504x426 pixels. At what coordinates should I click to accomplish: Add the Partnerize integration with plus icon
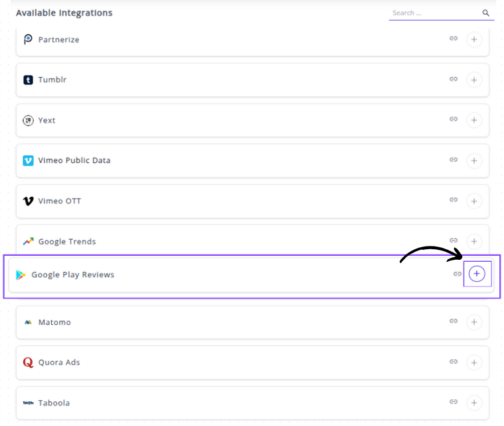pos(473,39)
